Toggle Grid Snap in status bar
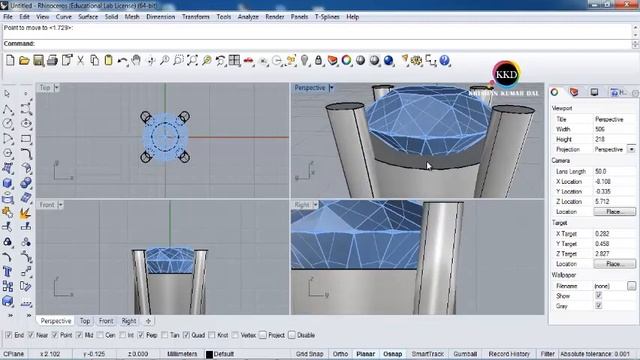Viewport: 640px width, 360px height. tap(309, 354)
